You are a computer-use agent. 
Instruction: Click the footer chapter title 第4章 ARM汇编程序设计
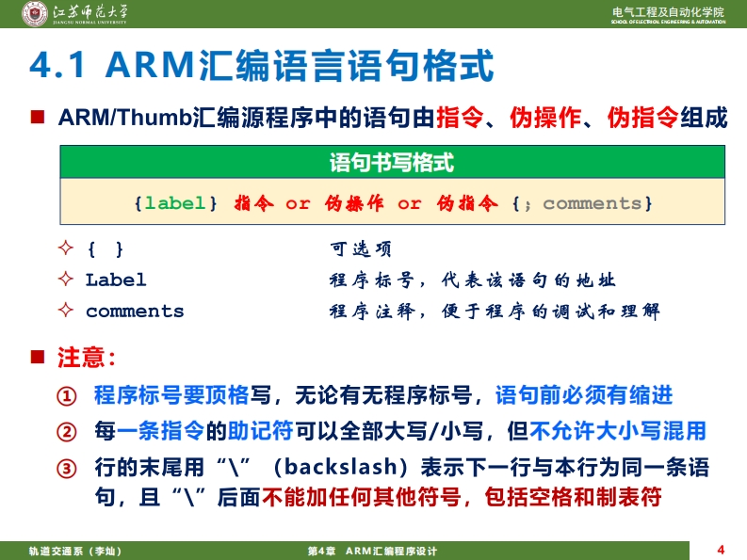tap(373, 551)
